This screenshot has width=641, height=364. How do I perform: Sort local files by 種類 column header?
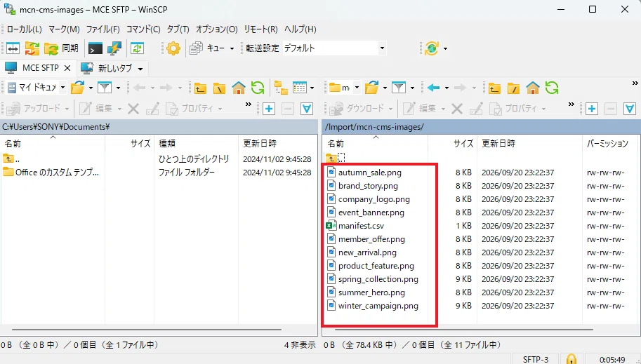tap(196, 143)
